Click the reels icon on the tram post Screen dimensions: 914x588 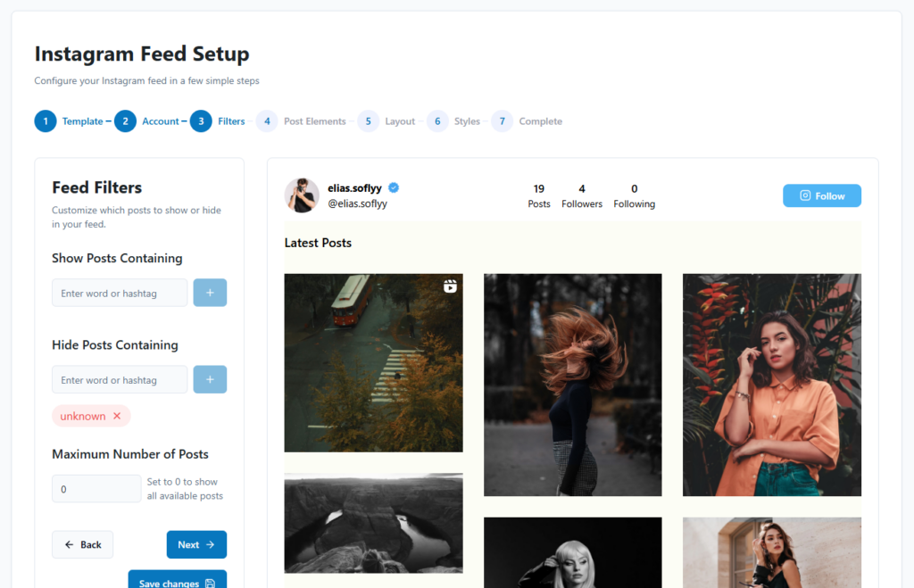pos(450,286)
